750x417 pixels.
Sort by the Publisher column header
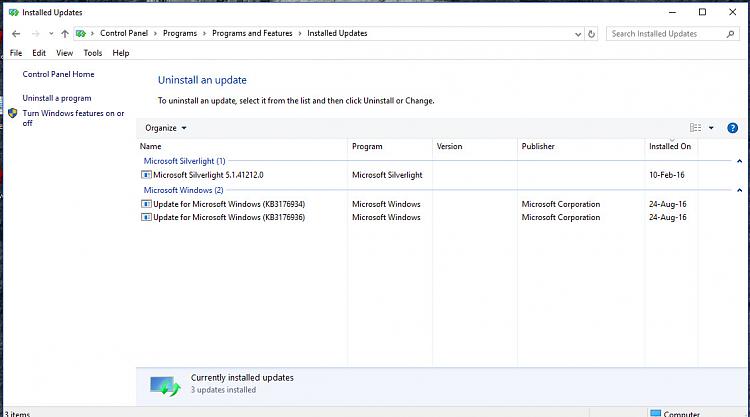[581, 146]
